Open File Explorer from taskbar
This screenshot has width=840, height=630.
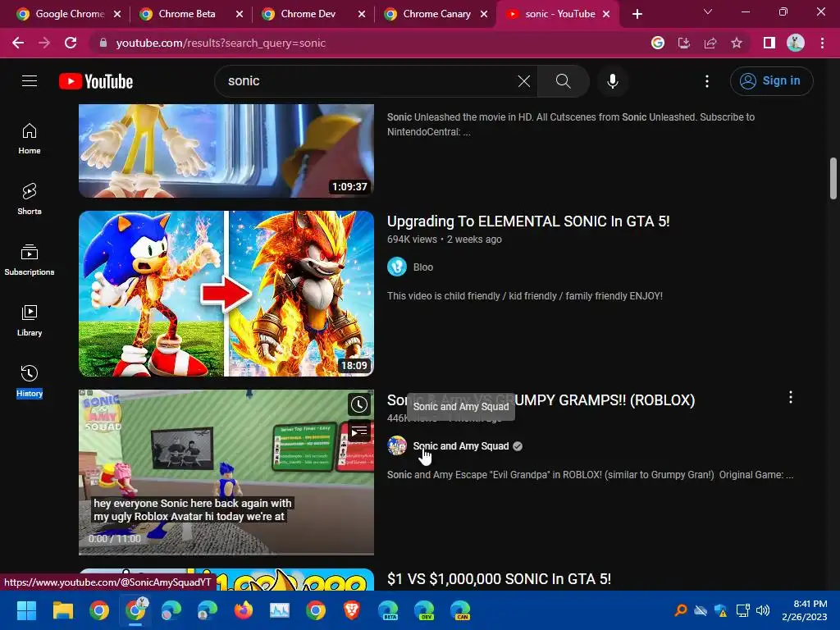click(x=62, y=610)
